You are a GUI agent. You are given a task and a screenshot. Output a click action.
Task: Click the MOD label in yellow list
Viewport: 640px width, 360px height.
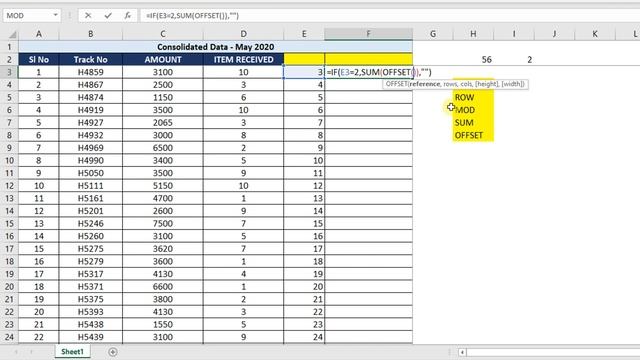[x=465, y=110]
